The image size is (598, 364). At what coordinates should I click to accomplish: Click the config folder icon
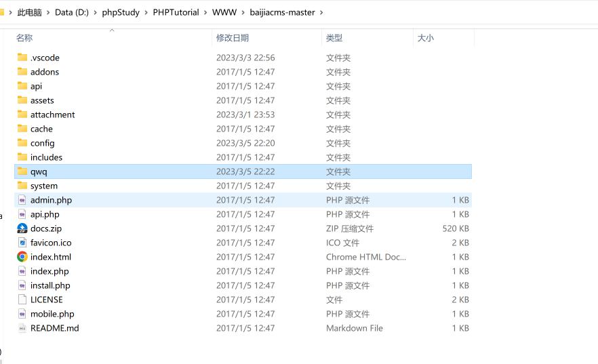(22, 143)
